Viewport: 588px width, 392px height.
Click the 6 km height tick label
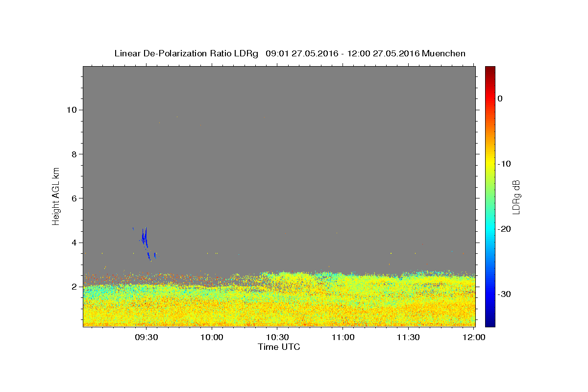tap(75, 198)
